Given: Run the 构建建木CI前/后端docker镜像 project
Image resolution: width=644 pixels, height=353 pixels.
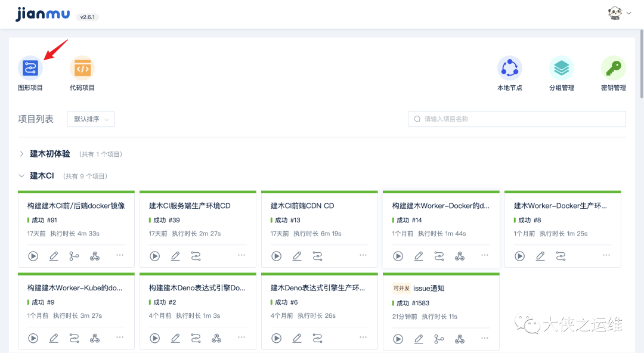Looking at the screenshot, I should coord(33,256).
